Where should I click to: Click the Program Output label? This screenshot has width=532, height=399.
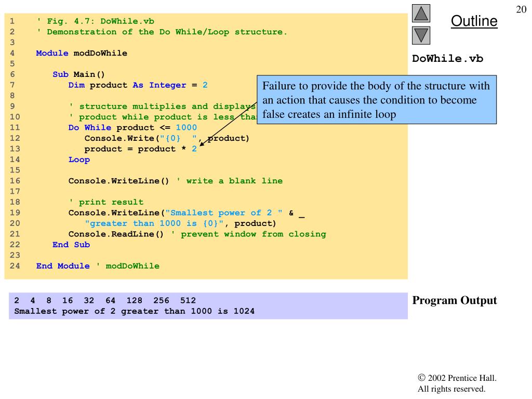[454, 301]
